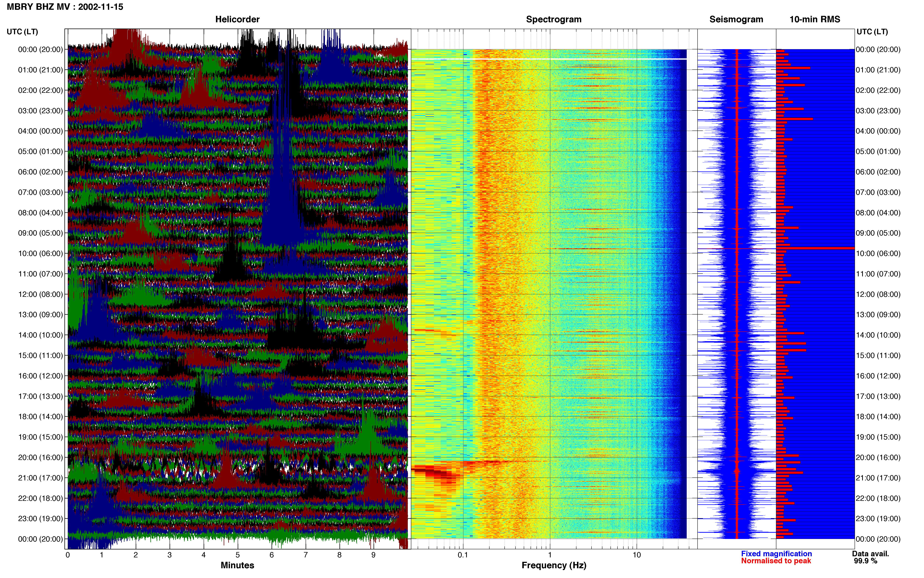Click the right 'UTC (LT)' axis label
Image resolution: width=924 pixels, height=578 pixels.
coord(872,32)
